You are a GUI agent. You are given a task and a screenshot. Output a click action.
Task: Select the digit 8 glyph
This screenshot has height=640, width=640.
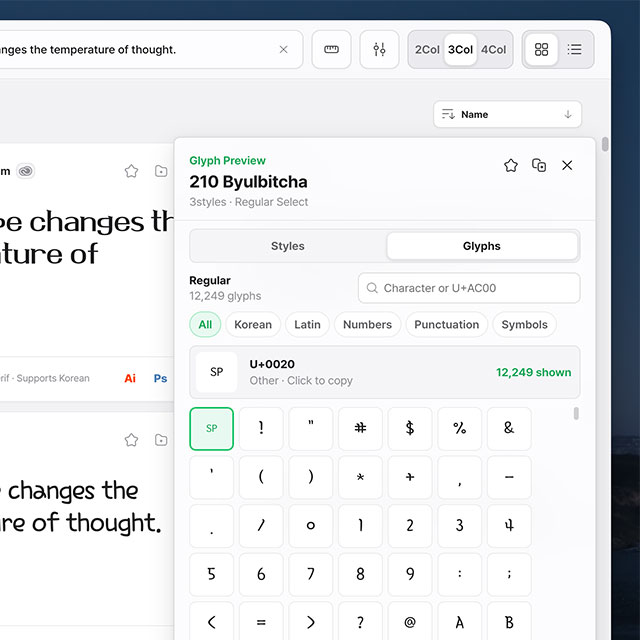tap(360, 574)
